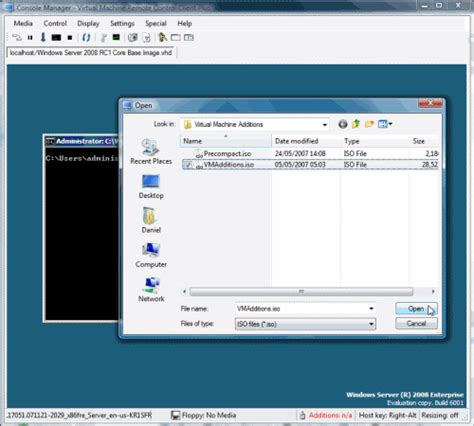Click the green console screen toolbar icon
The width and height of the screenshot is (474, 426).
[x=116, y=37]
